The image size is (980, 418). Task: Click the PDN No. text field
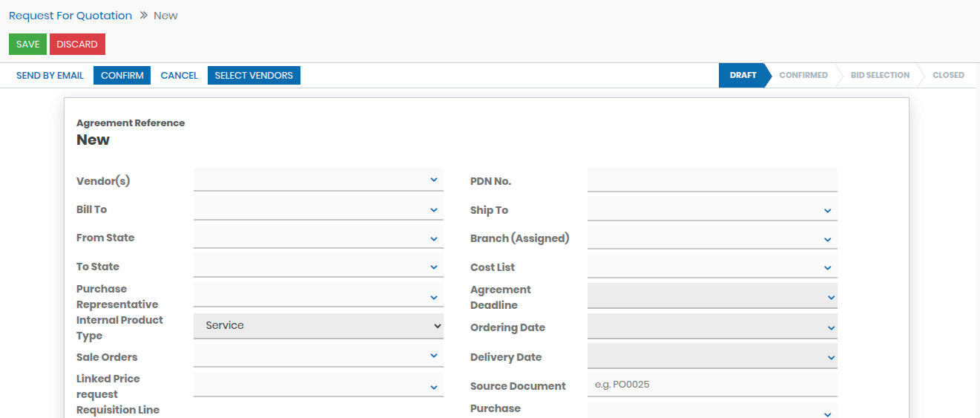click(x=711, y=180)
